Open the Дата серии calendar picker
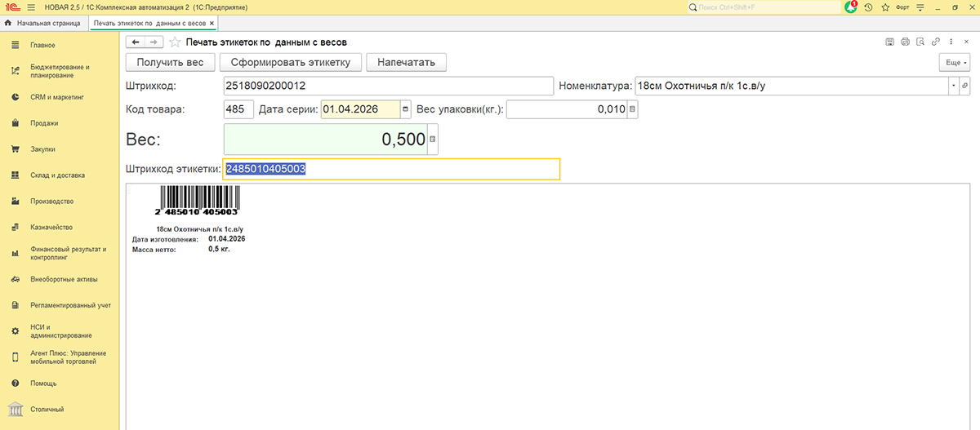Image resolution: width=980 pixels, height=430 pixels. [405, 109]
